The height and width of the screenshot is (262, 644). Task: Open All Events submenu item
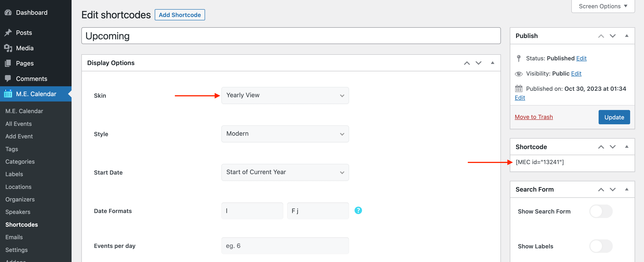(19, 124)
